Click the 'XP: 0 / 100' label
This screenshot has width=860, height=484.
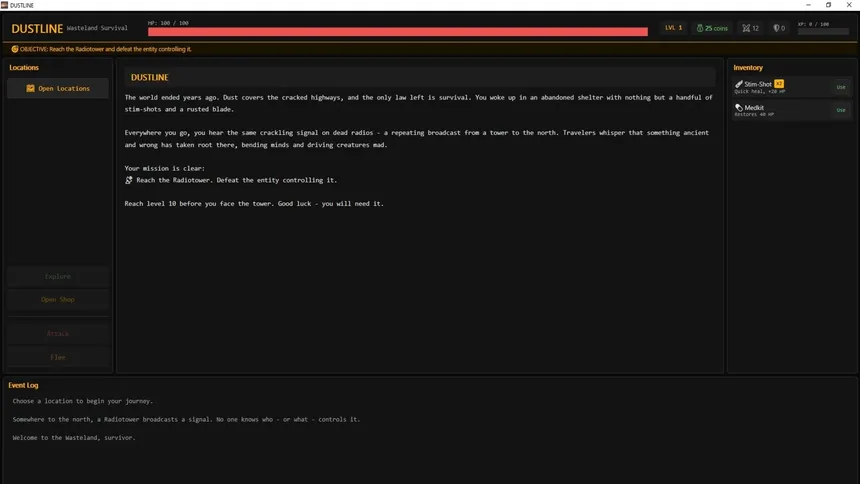pos(813,24)
